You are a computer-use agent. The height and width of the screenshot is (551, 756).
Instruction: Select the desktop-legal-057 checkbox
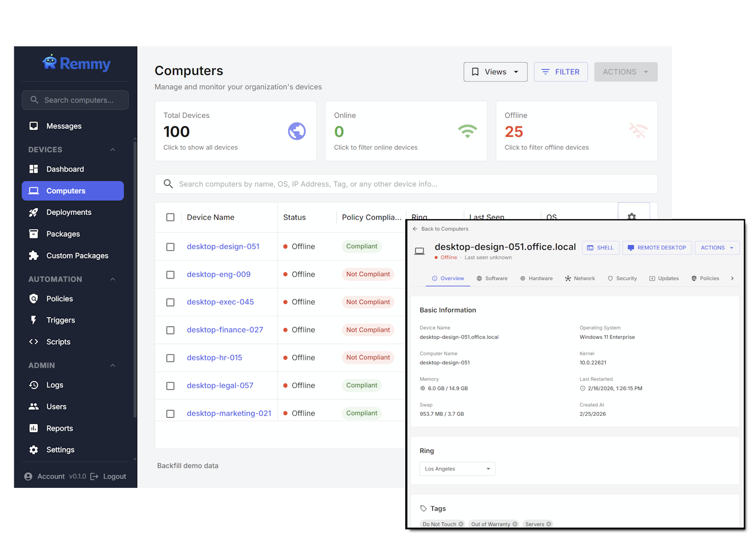tap(170, 386)
